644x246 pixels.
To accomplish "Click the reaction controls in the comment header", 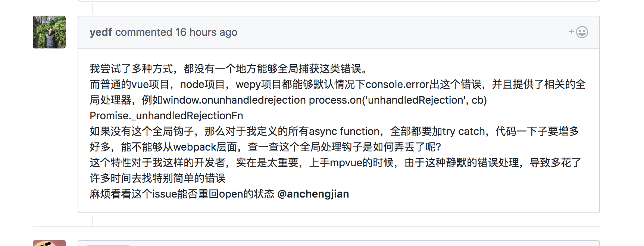I will [576, 32].
